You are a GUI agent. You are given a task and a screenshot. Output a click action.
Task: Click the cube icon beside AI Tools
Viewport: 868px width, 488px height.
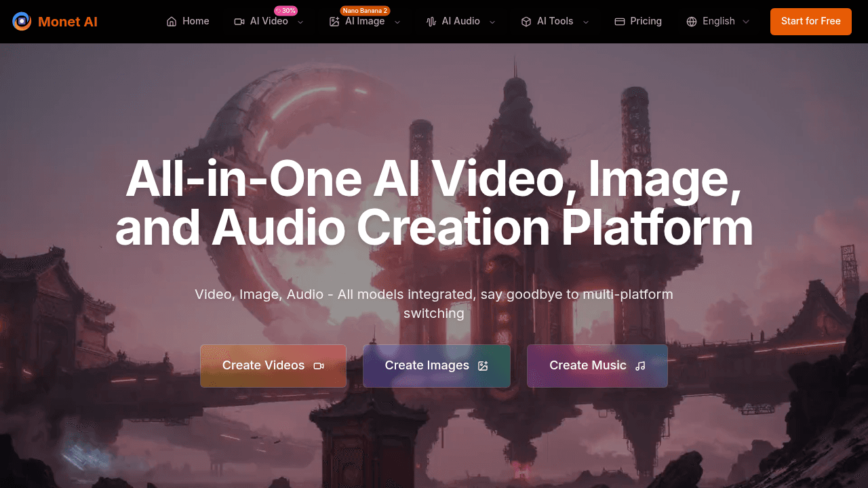tap(526, 22)
